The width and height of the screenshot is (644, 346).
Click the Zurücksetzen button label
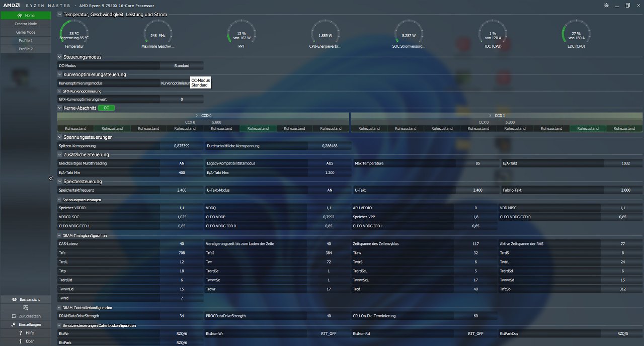[x=30, y=316]
